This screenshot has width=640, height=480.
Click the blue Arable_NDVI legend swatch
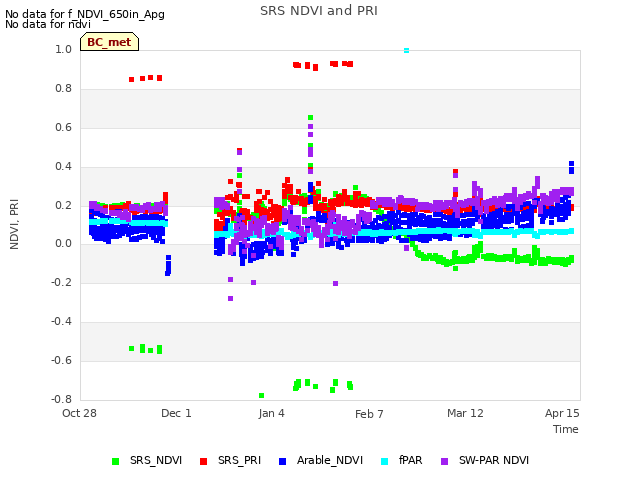282,461
